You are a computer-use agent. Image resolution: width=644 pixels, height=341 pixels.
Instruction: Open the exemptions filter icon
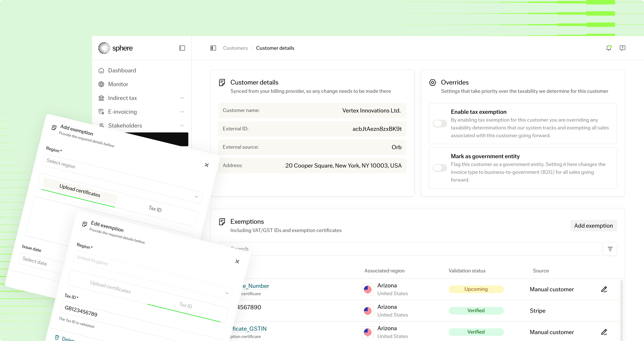(x=610, y=249)
